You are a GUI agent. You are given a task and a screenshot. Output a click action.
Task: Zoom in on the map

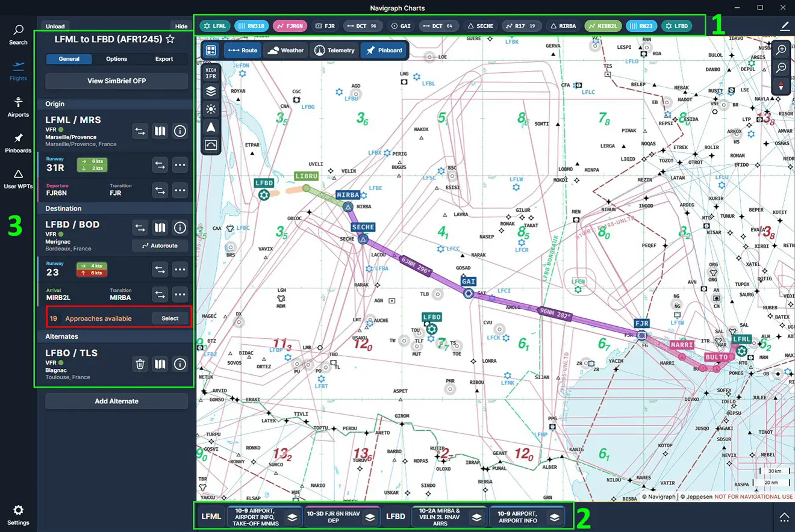click(x=781, y=50)
